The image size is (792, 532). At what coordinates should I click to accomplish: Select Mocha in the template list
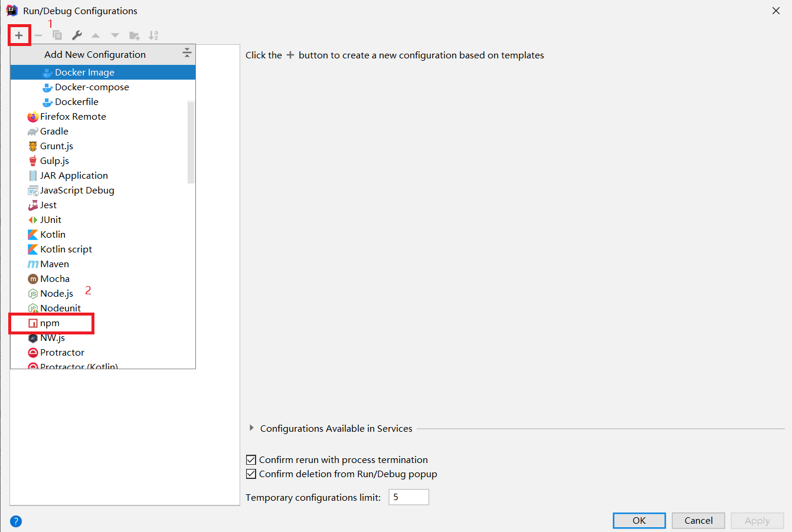(103, 279)
